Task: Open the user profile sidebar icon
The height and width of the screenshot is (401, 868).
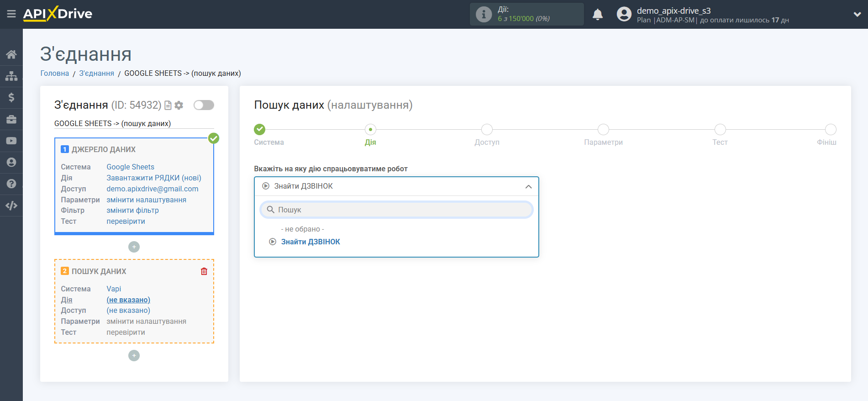Action: [11, 162]
